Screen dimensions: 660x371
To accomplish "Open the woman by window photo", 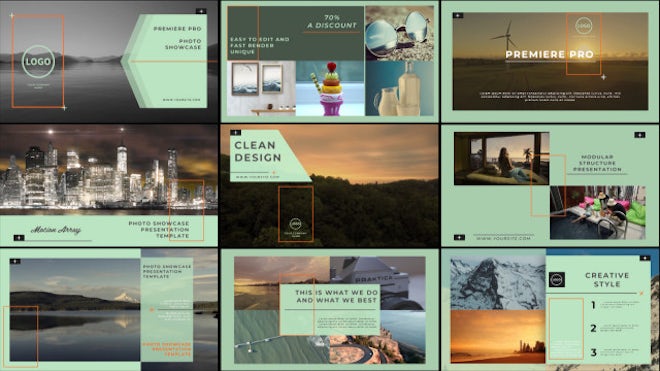I will click(502, 159).
